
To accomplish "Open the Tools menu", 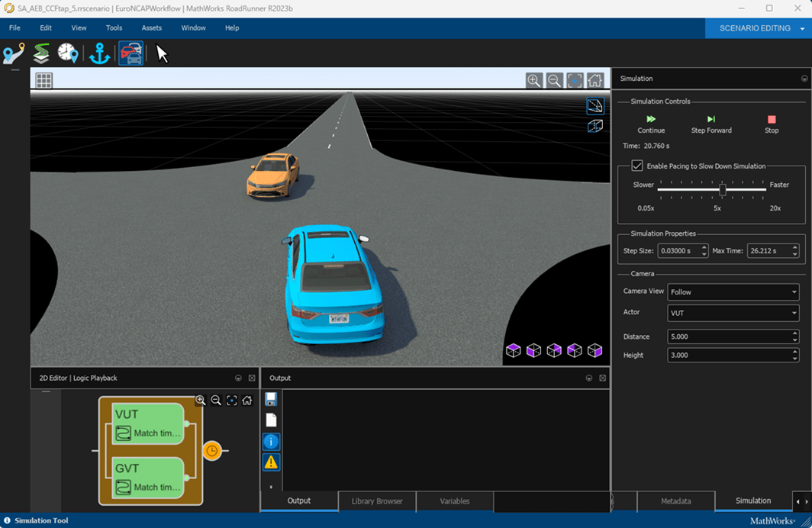I will 114,28.
